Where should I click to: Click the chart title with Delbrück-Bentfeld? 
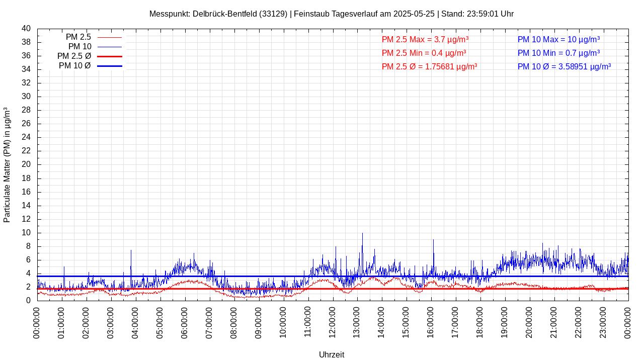click(x=331, y=14)
